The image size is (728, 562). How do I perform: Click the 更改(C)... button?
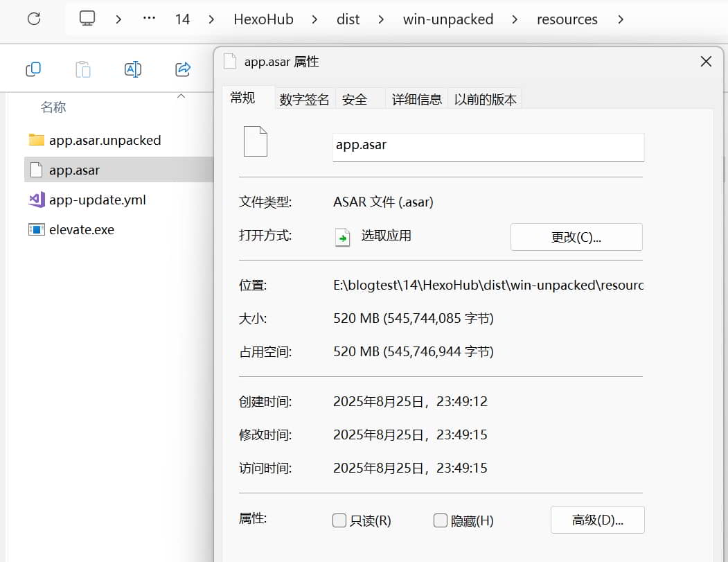tap(576, 237)
